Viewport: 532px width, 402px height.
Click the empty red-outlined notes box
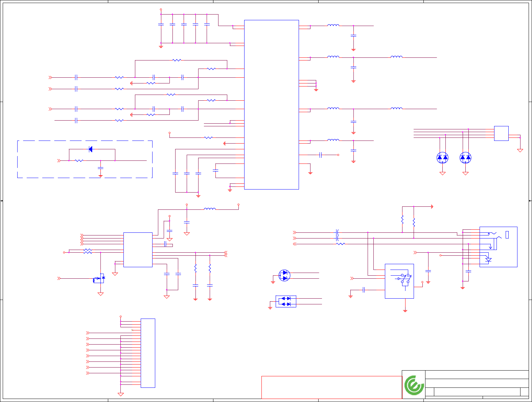332,387
